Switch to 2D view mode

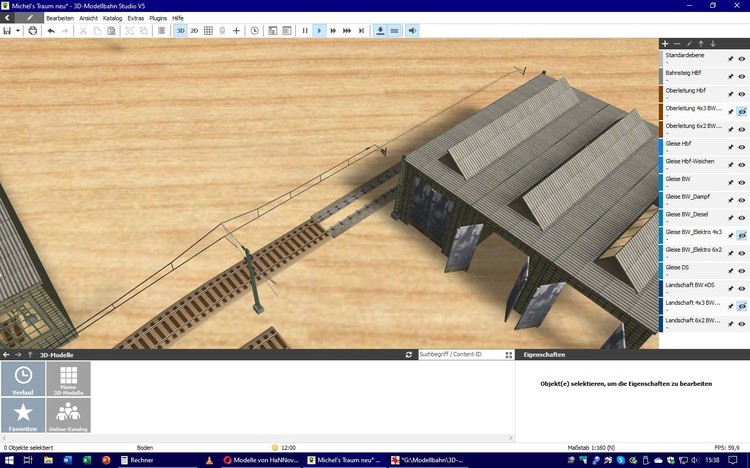[194, 31]
